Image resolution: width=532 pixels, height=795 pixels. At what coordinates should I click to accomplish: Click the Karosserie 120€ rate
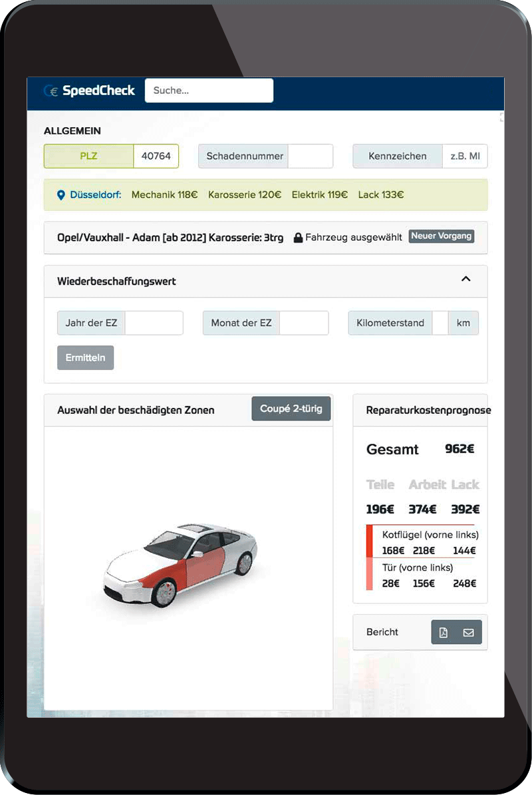pos(244,195)
